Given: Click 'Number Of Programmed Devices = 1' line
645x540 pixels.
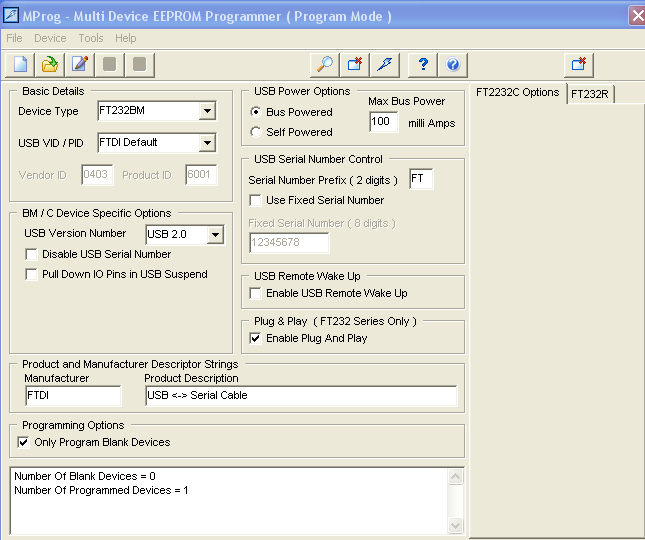Looking at the screenshot, I should [101, 490].
